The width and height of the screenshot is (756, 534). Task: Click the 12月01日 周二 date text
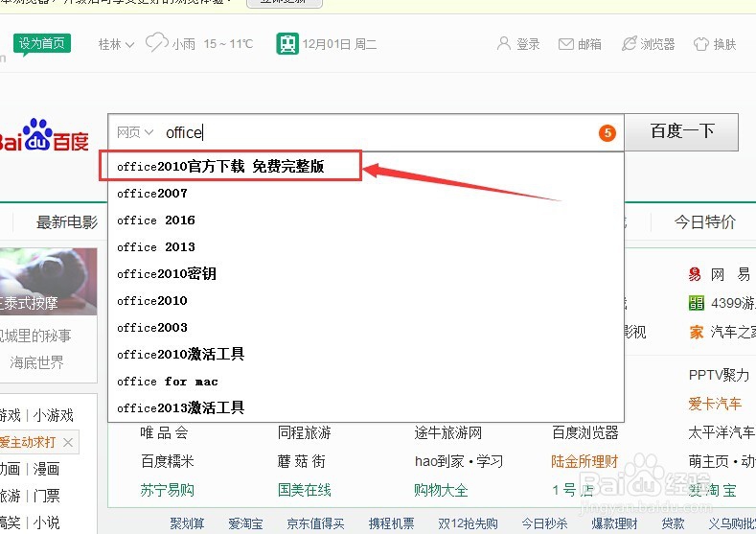pyautogui.click(x=339, y=44)
